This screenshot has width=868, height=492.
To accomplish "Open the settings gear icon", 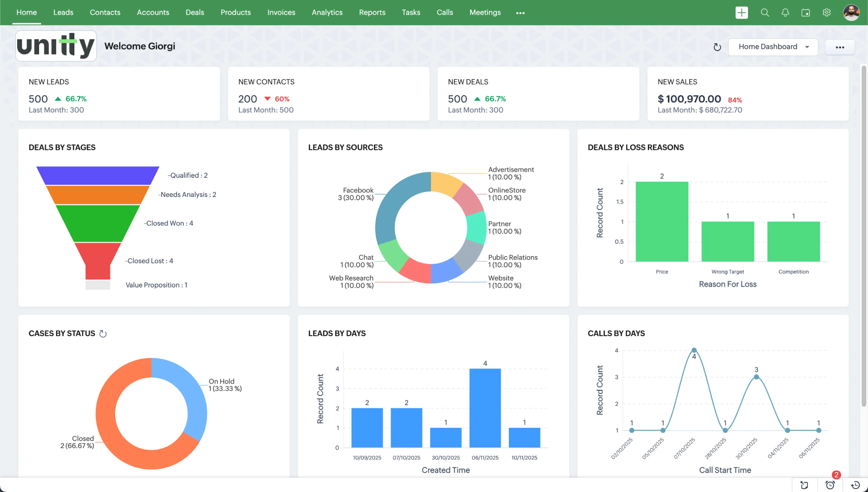I will (x=827, y=13).
